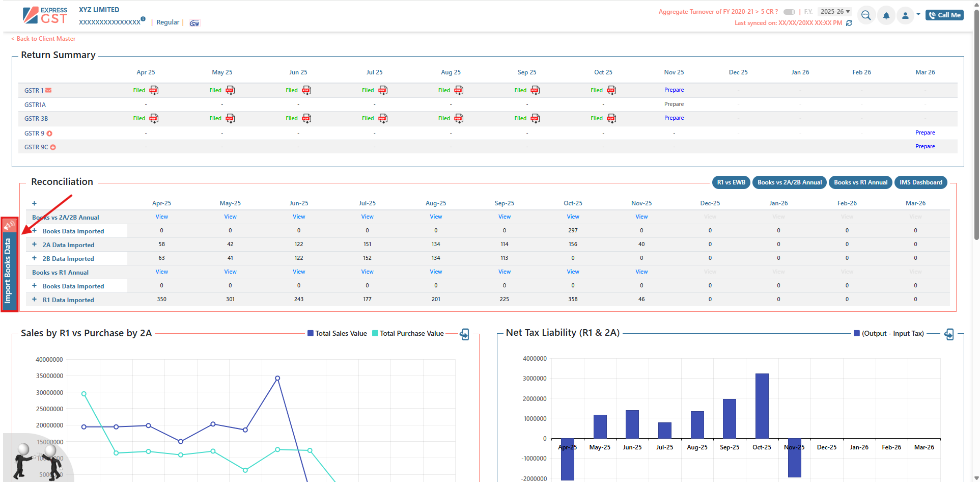Click the Call Me button
Screen dimensions: 980x482
click(944, 15)
